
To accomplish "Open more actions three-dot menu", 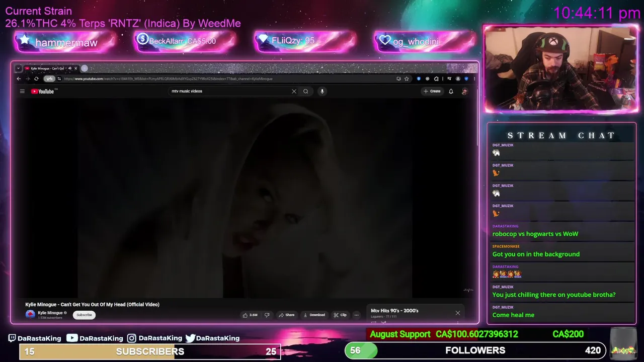I will (x=356, y=315).
